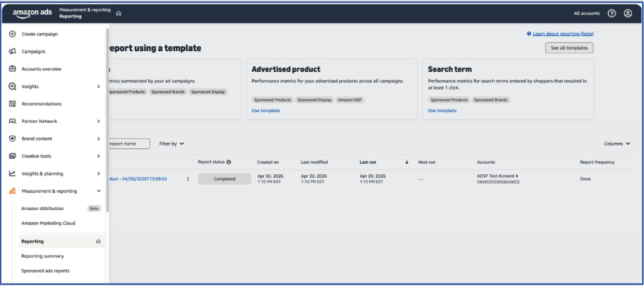Click Use template under Search term
The image size is (644, 287).
click(442, 111)
